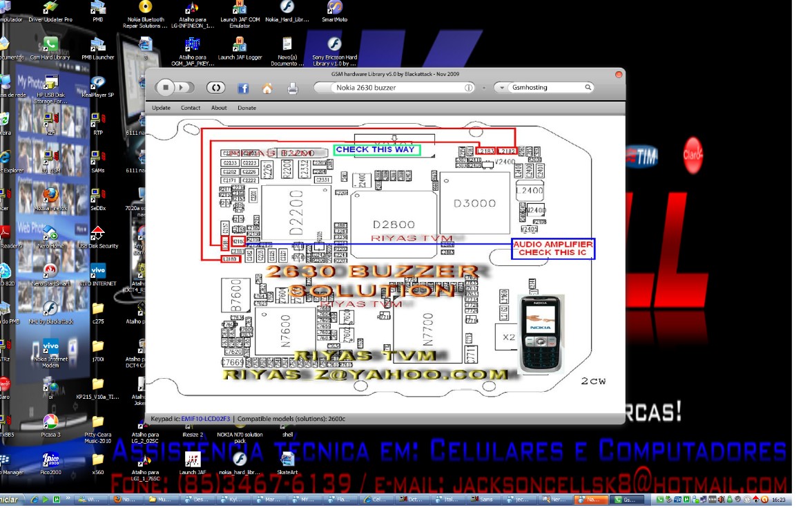Open the SmartMoto desktop icon
Screen dimensions: 812x508
tap(334, 11)
